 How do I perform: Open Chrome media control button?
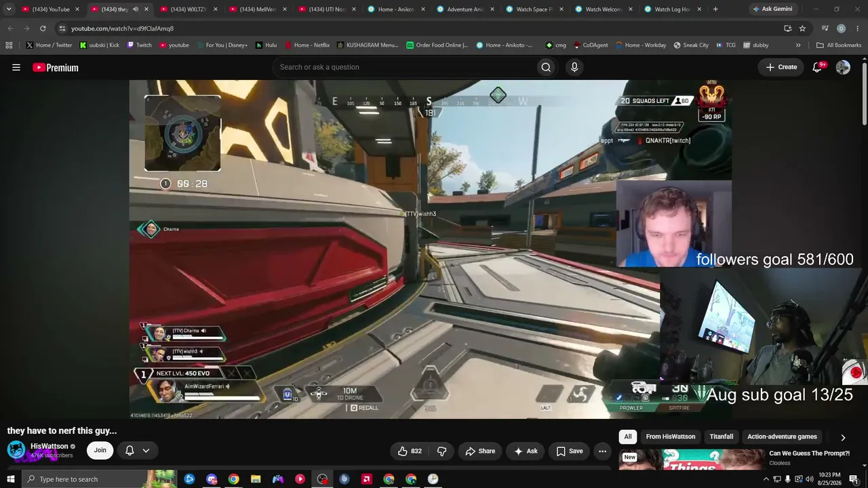pos(825,28)
